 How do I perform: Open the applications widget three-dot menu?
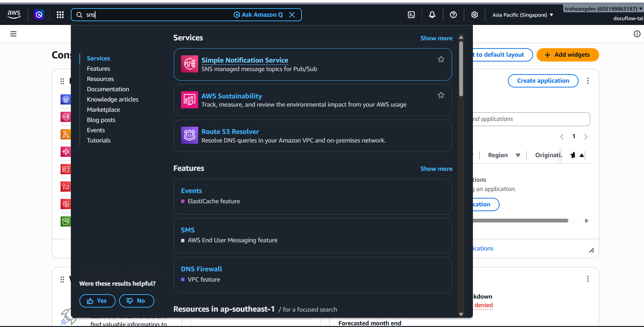[x=588, y=81]
